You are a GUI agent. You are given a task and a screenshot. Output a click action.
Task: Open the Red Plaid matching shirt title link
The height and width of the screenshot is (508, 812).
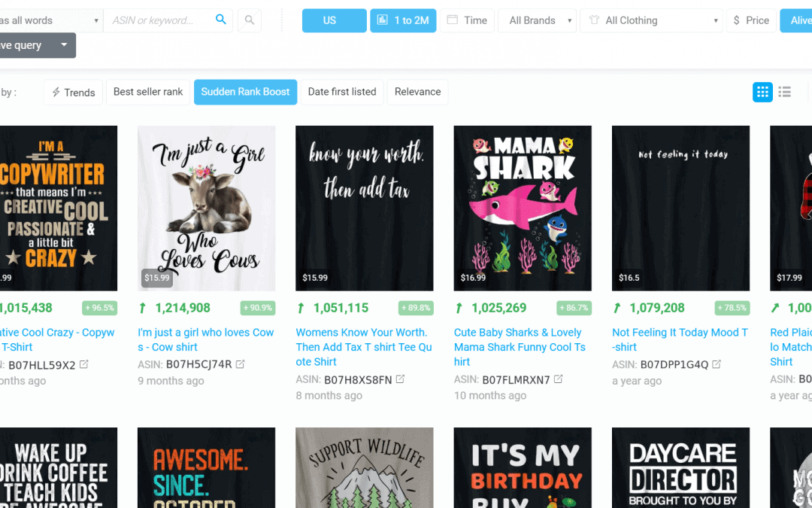(x=791, y=347)
